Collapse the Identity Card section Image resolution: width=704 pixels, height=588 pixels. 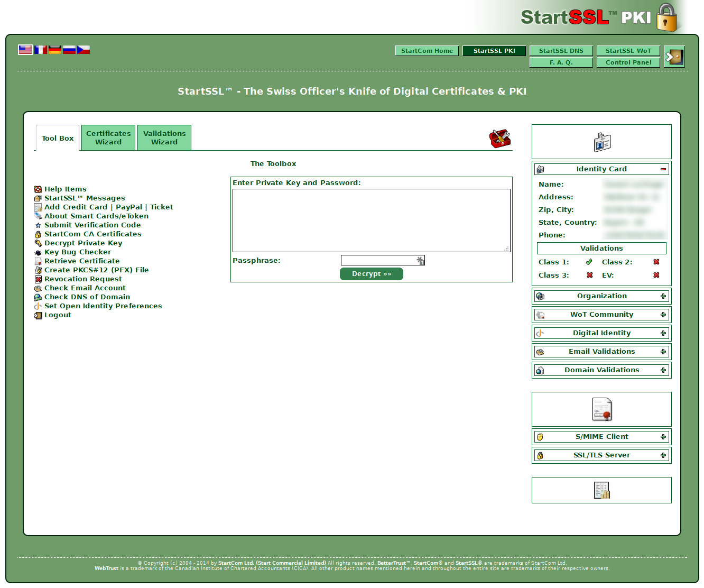point(663,169)
